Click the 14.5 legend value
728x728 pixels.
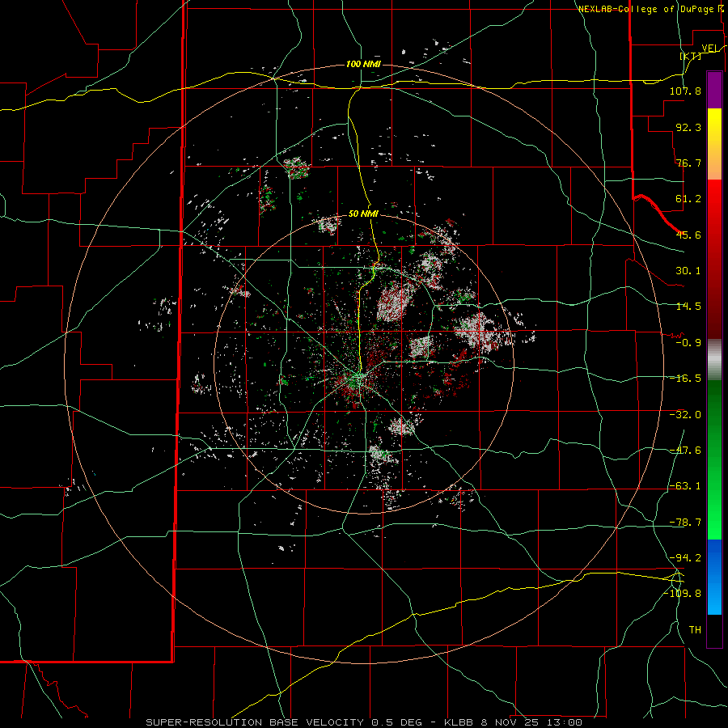pyautogui.click(x=688, y=307)
